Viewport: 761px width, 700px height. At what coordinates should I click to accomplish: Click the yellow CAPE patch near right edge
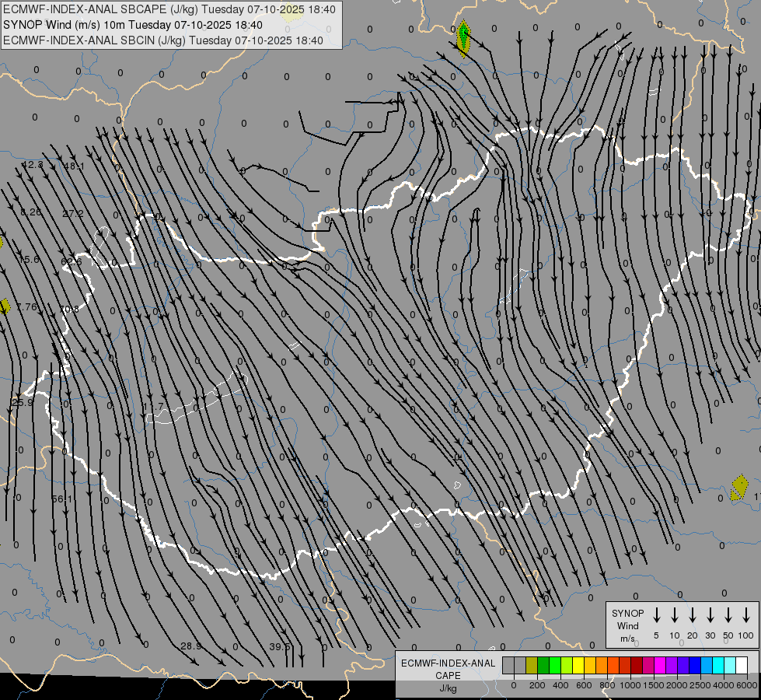click(x=738, y=488)
